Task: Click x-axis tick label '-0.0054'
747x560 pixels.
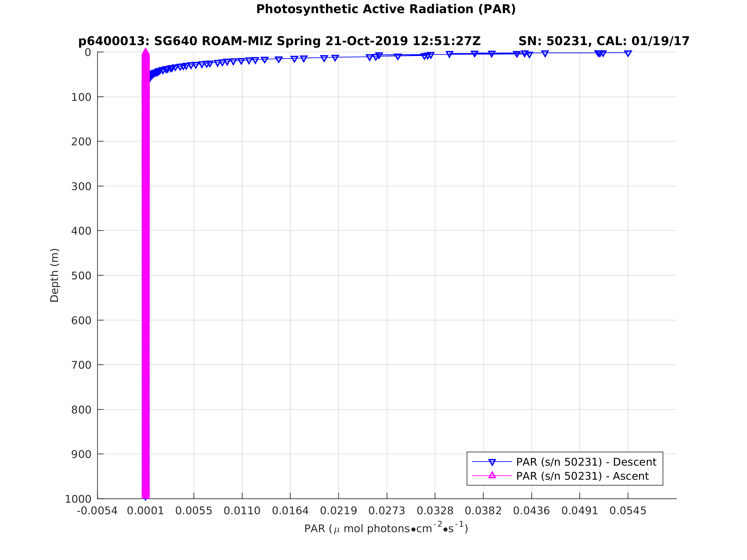Action: 97,511
